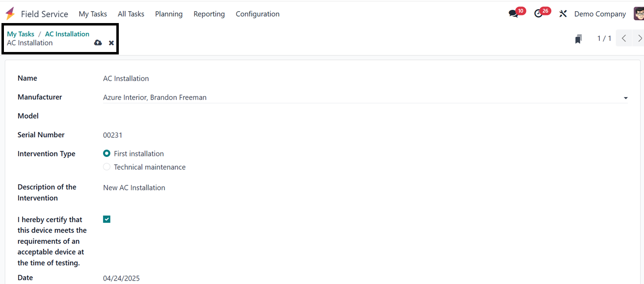This screenshot has height=284, width=644.
Task: Open the chat messages icon
Action: pyautogui.click(x=513, y=14)
